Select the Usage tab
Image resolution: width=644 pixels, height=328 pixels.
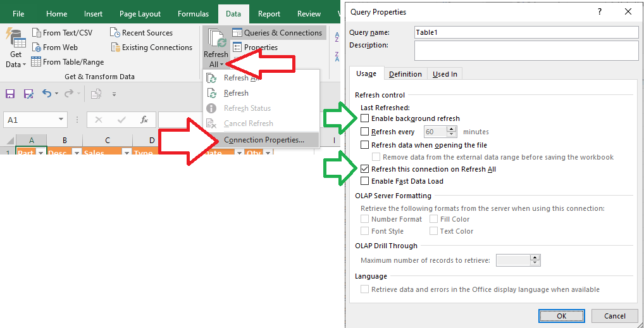pos(366,73)
